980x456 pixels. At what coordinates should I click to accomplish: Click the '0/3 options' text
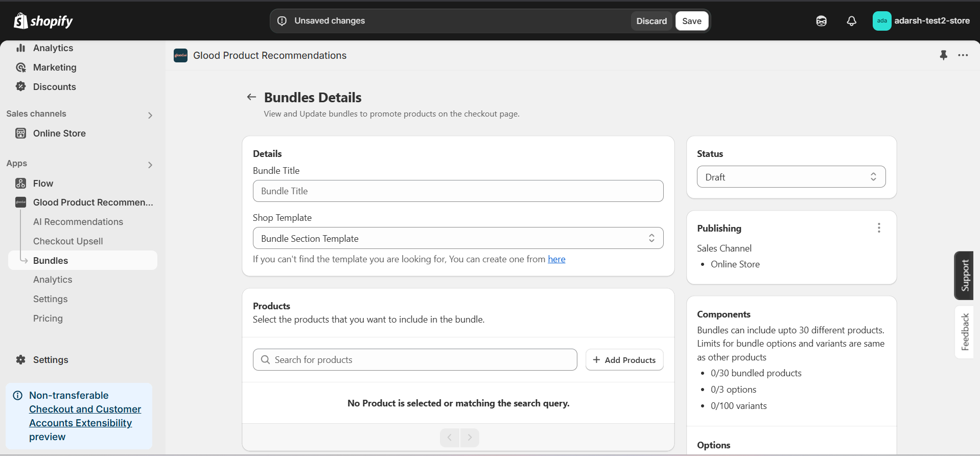click(x=733, y=390)
